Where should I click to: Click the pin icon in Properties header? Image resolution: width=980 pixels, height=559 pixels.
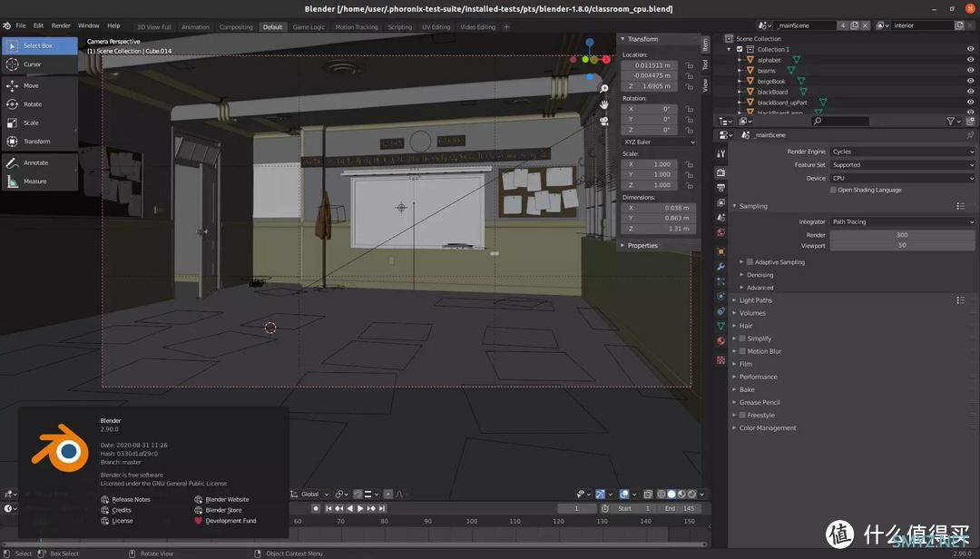[970, 135]
